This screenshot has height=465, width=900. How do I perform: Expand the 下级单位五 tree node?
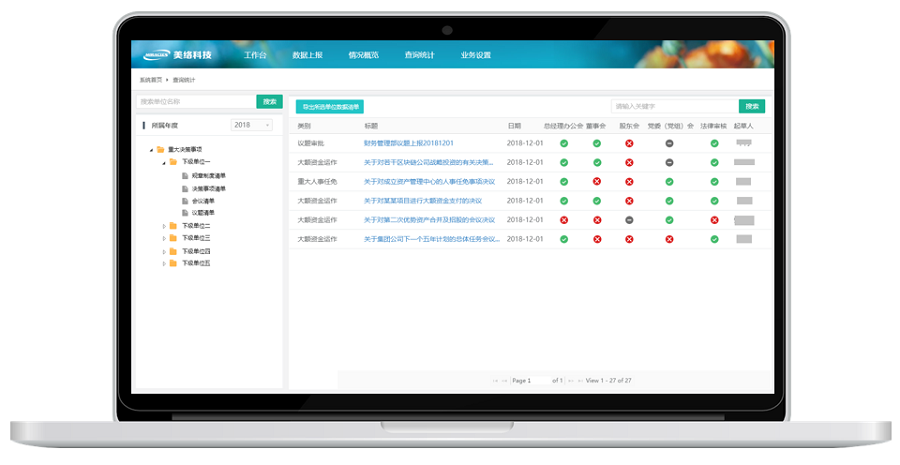163,263
